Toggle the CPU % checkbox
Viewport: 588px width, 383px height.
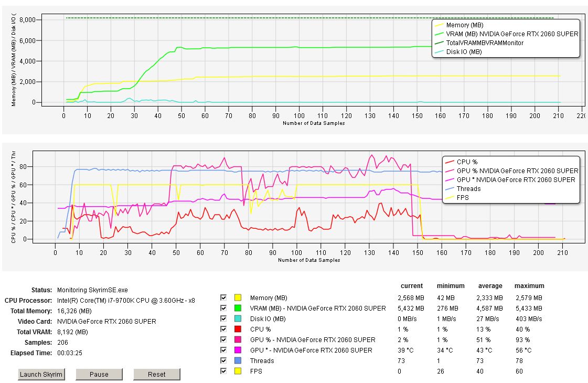[223, 329]
